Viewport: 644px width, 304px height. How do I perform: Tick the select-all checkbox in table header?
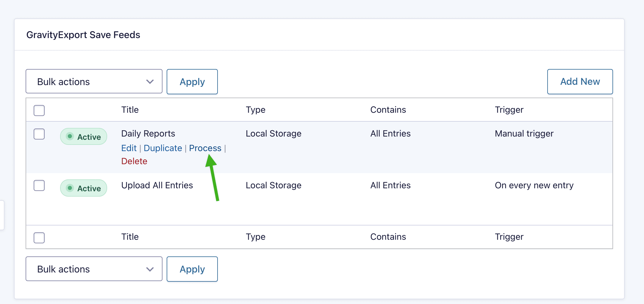(39, 110)
